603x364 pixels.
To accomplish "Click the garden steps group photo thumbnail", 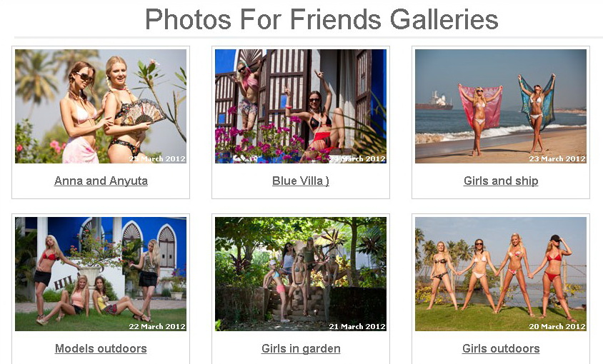I will pos(301,274).
